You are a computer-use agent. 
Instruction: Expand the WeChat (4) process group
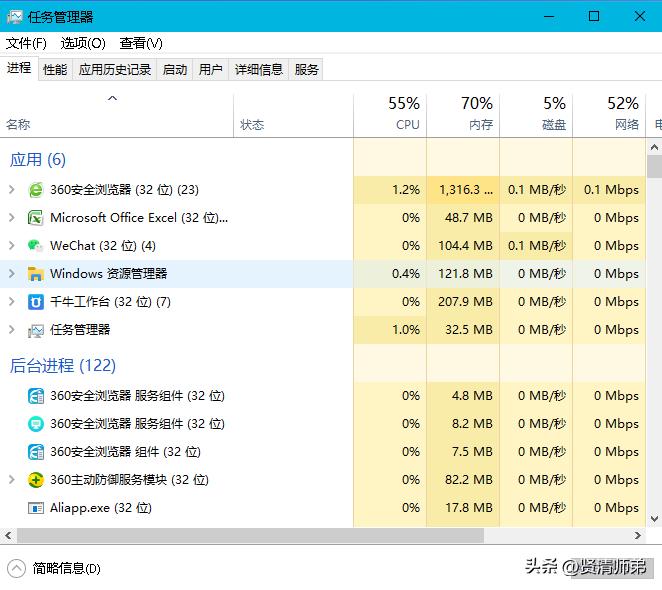[12, 246]
